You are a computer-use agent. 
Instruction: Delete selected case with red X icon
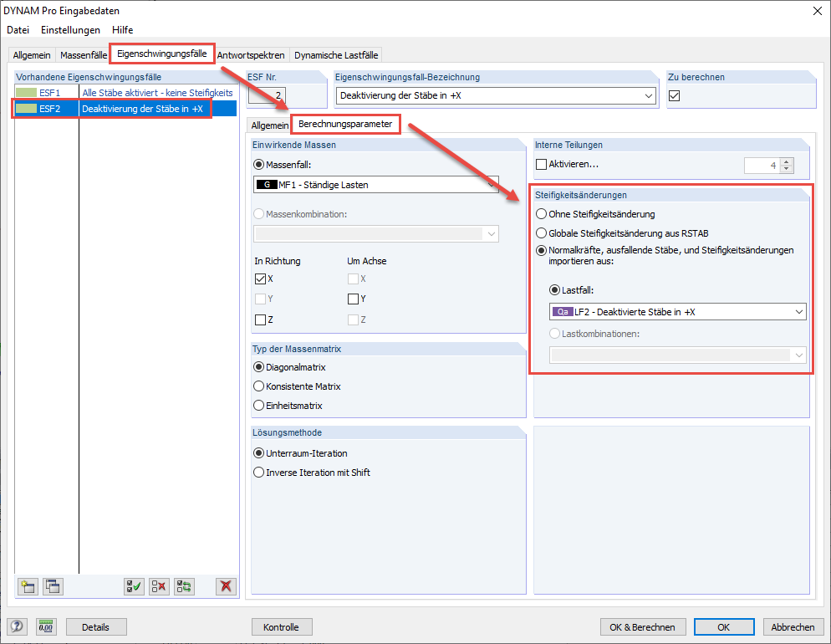pyautogui.click(x=227, y=586)
